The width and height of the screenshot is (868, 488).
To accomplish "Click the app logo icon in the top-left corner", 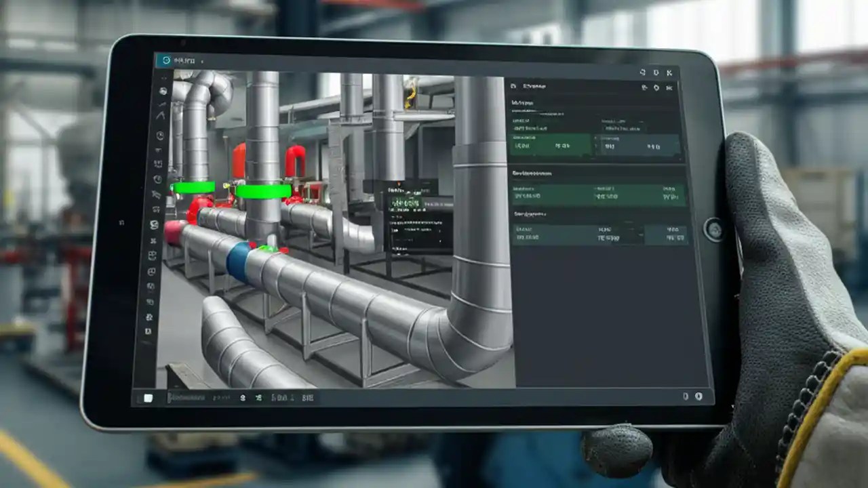I will click(167, 60).
